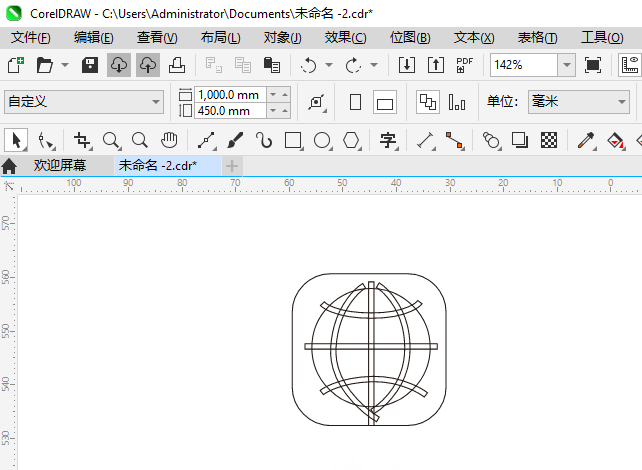Toggle apply layout to current page only

click(x=457, y=102)
